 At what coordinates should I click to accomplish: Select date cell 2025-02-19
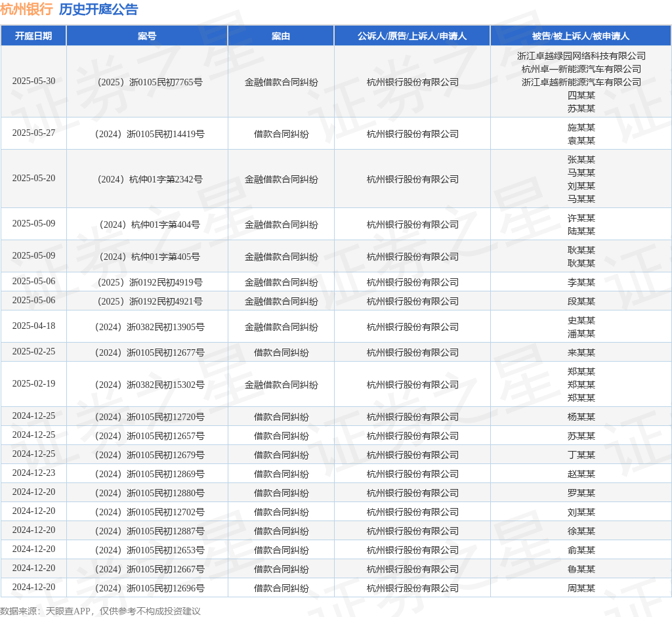(x=33, y=384)
